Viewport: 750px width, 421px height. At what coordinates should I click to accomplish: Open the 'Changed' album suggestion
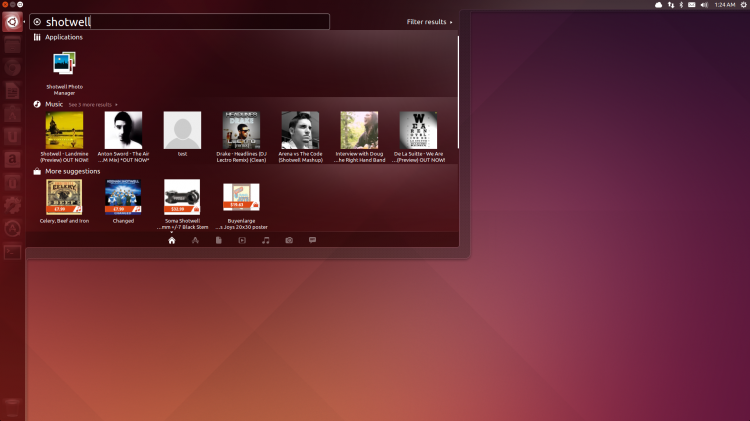pos(123,201)
